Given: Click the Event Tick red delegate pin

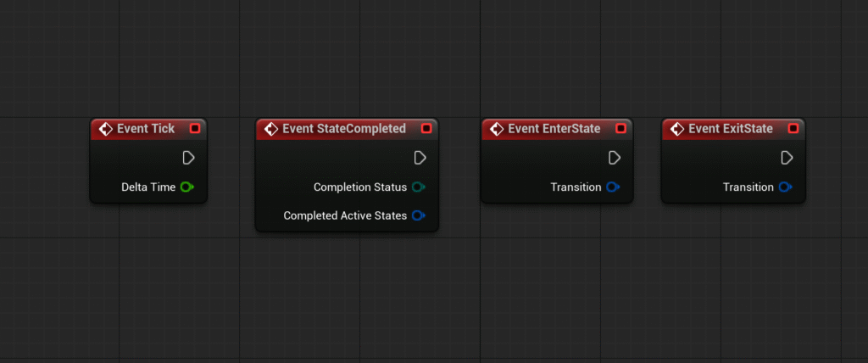Looking at the screenshot, I should point(195,129).
